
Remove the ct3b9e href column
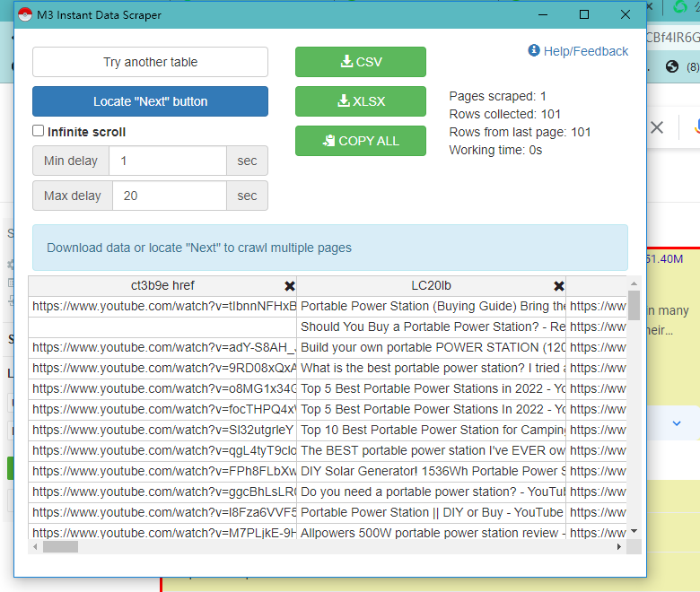pyautogui.click(x=290, y=286)
